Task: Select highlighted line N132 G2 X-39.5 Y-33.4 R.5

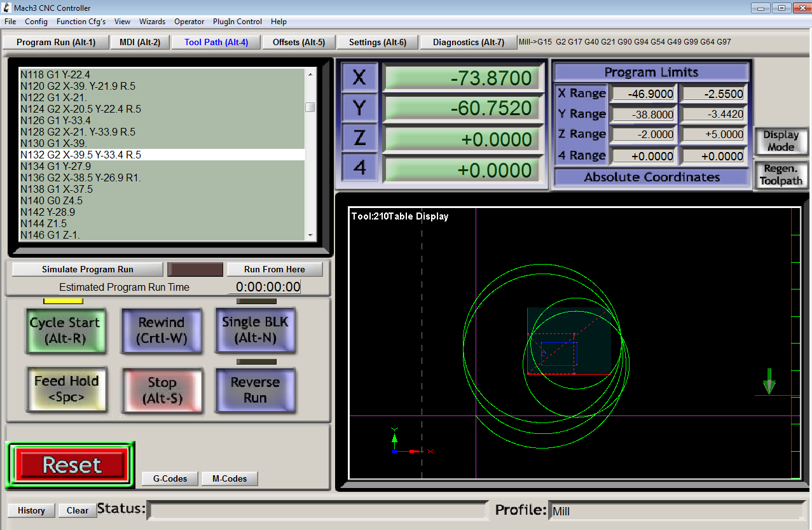Action: tap(162, 155)
